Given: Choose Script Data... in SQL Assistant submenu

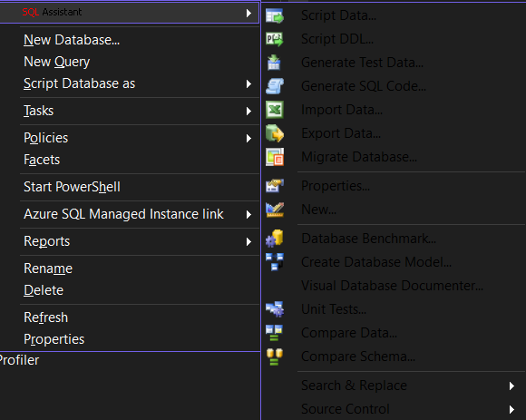Looking at the screenshot, I should (x=339, y=15).
